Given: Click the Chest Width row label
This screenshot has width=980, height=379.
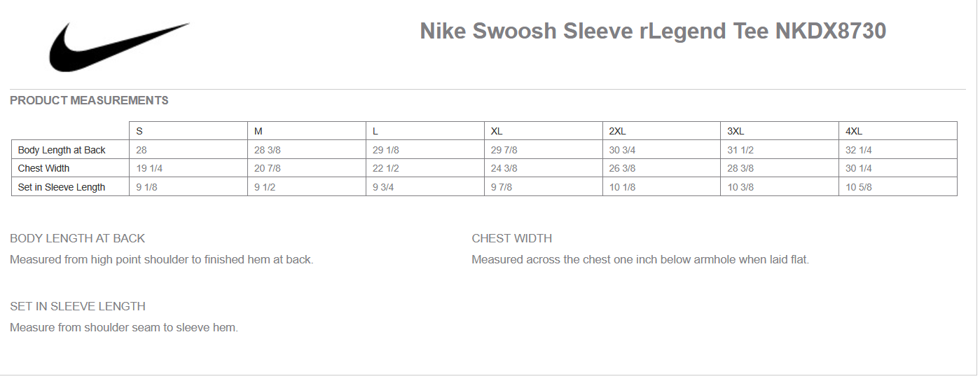Looking at the screenshot, I should (x=43, y=169).
